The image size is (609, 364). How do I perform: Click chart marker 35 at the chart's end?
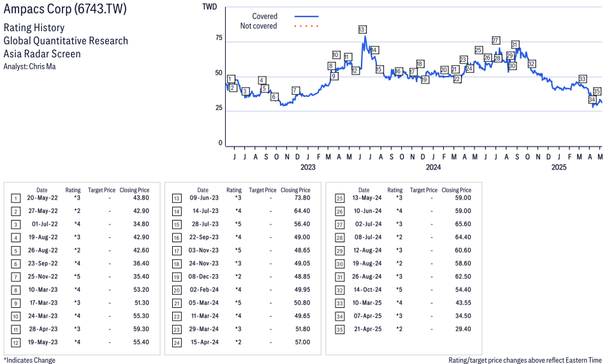pos(597,91)
